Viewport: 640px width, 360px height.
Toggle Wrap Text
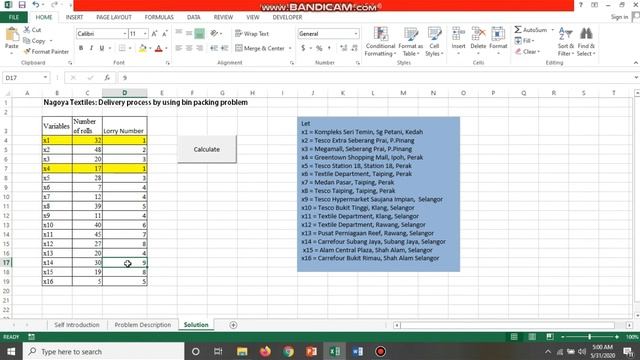click(252, 33)
